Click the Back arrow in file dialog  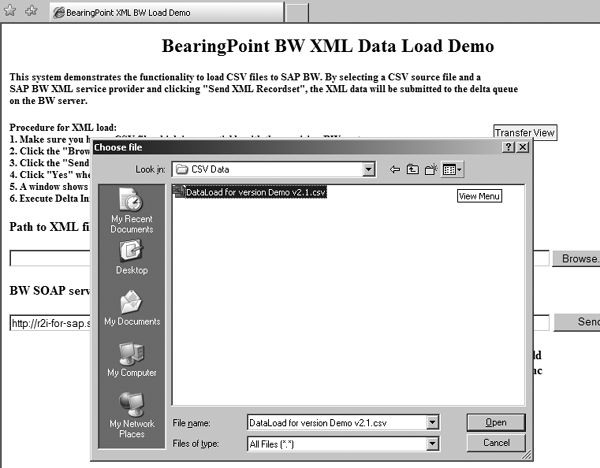[x=395, y=170]
